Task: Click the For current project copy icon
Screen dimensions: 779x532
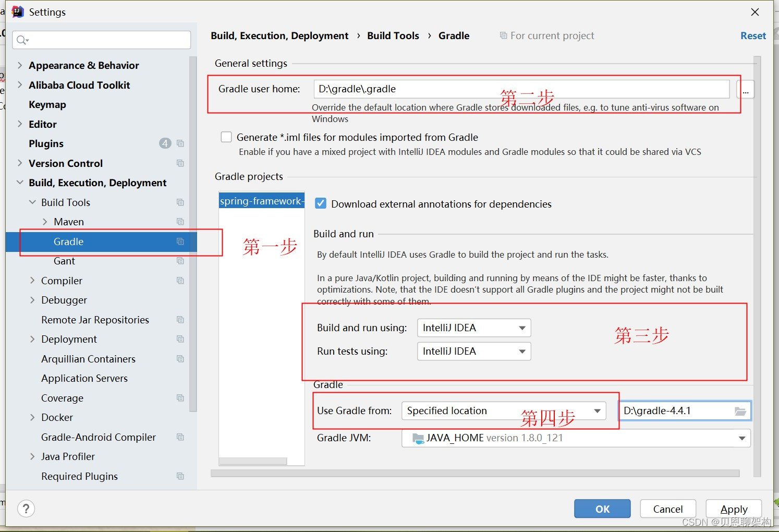Action: pyautogui.click(x=503, y=35)
